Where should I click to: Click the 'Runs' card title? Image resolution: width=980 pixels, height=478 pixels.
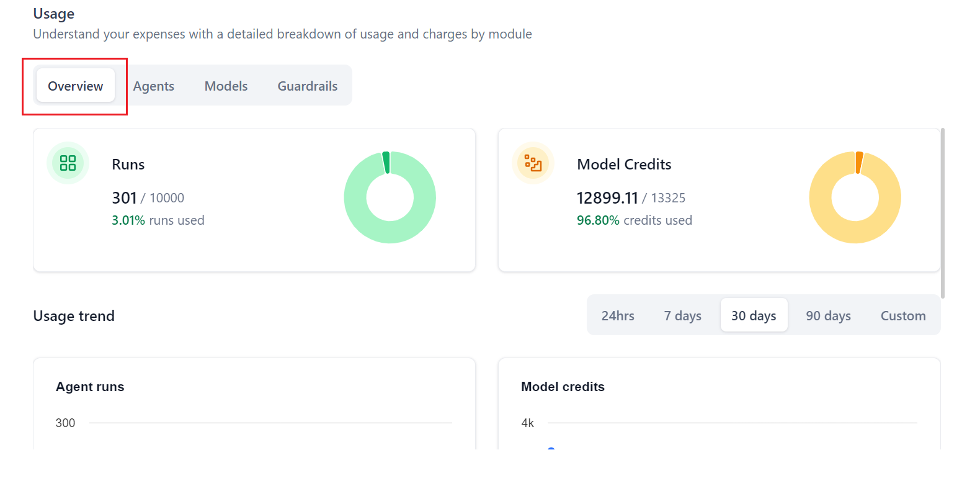pos(128,165)
